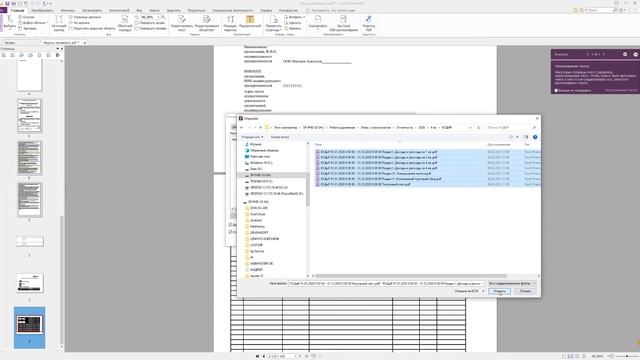Click the refresh icon beside address bar

tap(478, 127)
